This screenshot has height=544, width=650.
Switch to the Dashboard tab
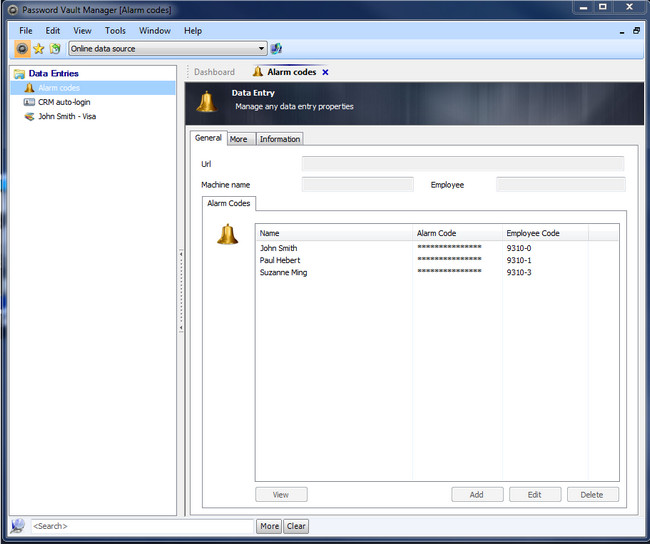point(214,72)
